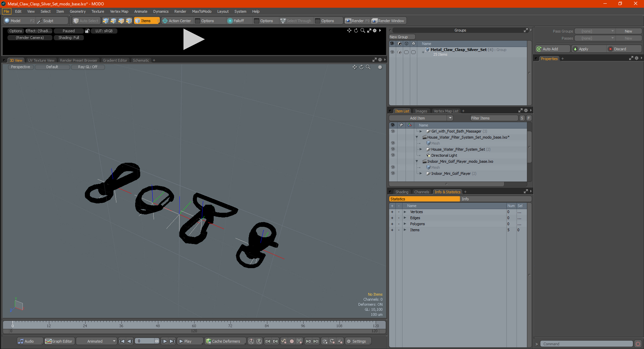Collapse Indoor_Mini_Golf_Player_modo_base.lxo scene
The height and width of the screenshot is (349, 644).
tap(417, 161)
